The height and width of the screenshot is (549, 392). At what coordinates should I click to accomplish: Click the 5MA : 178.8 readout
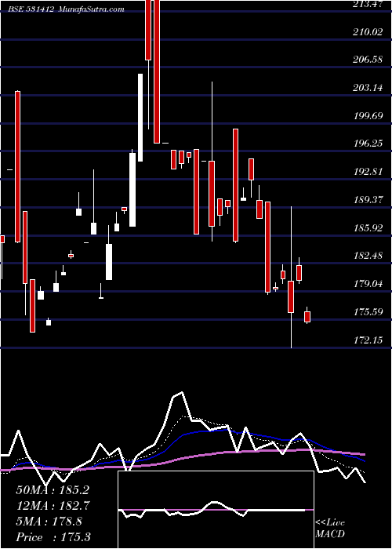tap(49, 522)
